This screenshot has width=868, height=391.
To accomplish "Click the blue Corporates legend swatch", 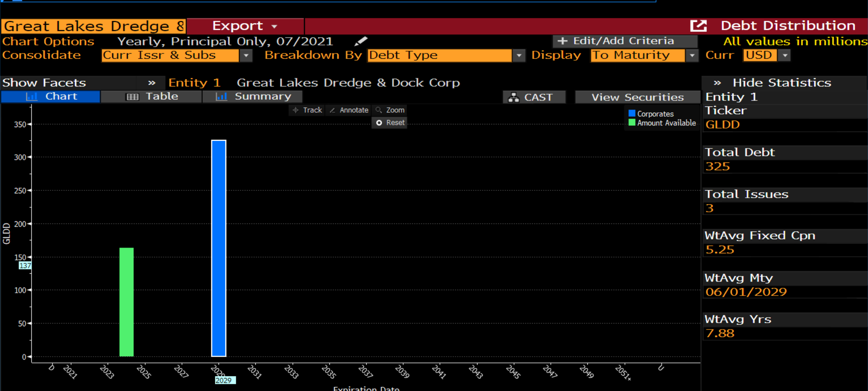I will 632,113.
